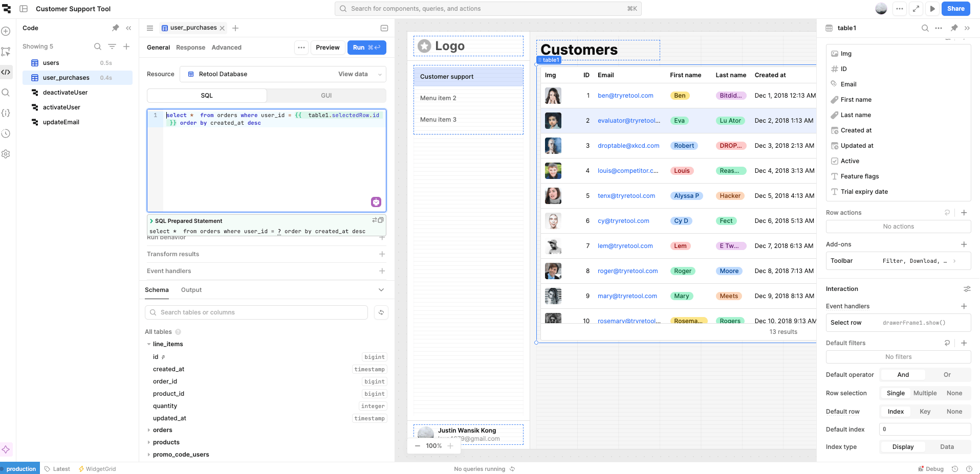Open the Component tree sidebar icon
The image size is (980, 474).
point(6,52)
